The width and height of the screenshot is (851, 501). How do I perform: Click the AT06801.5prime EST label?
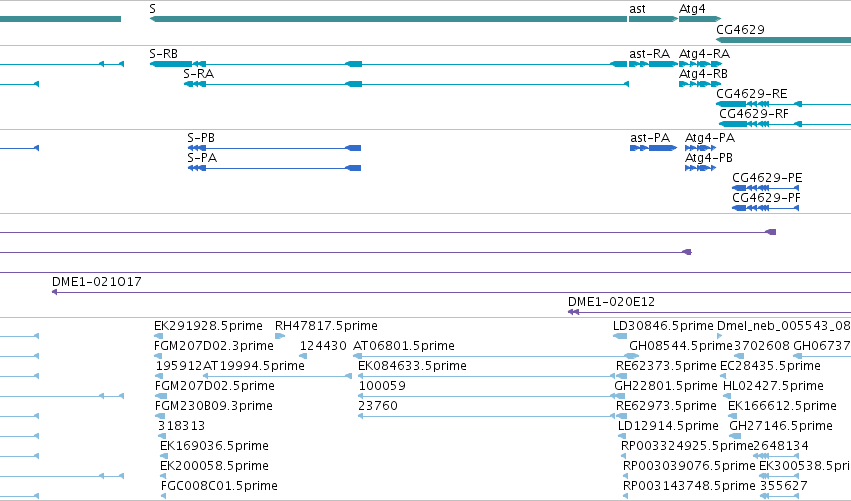point(404,346)
